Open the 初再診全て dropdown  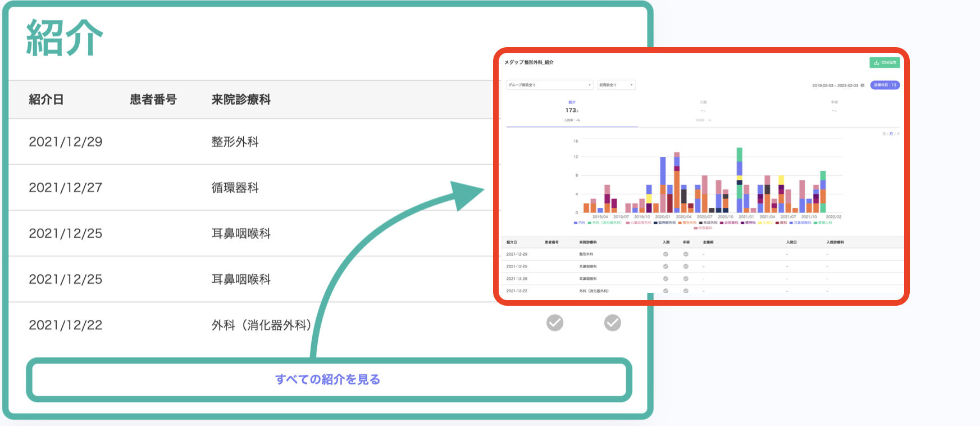616,85
